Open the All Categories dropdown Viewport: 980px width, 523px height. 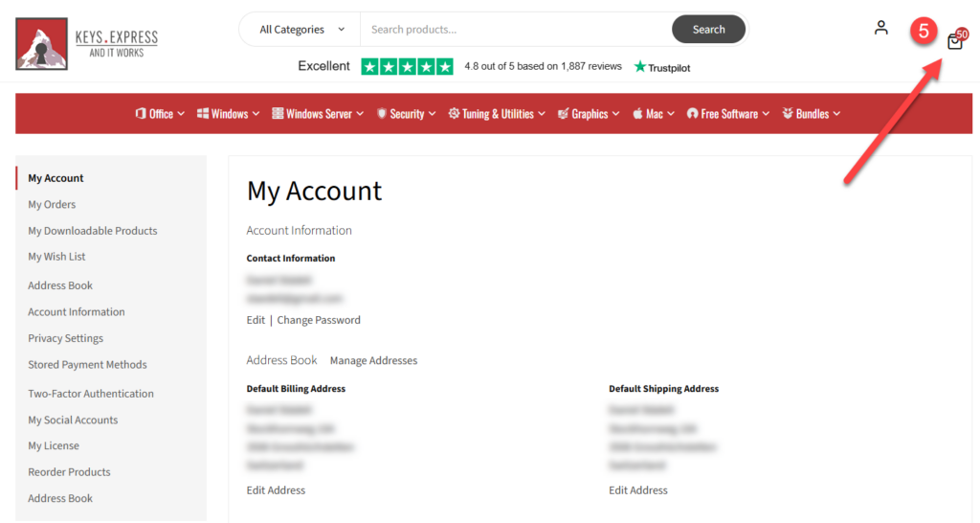tap(301, 30)
